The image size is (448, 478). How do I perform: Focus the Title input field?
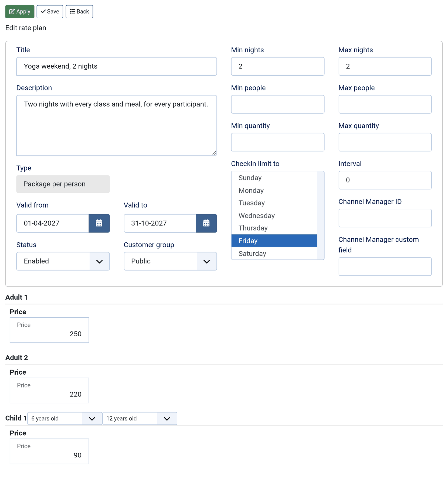117,66
